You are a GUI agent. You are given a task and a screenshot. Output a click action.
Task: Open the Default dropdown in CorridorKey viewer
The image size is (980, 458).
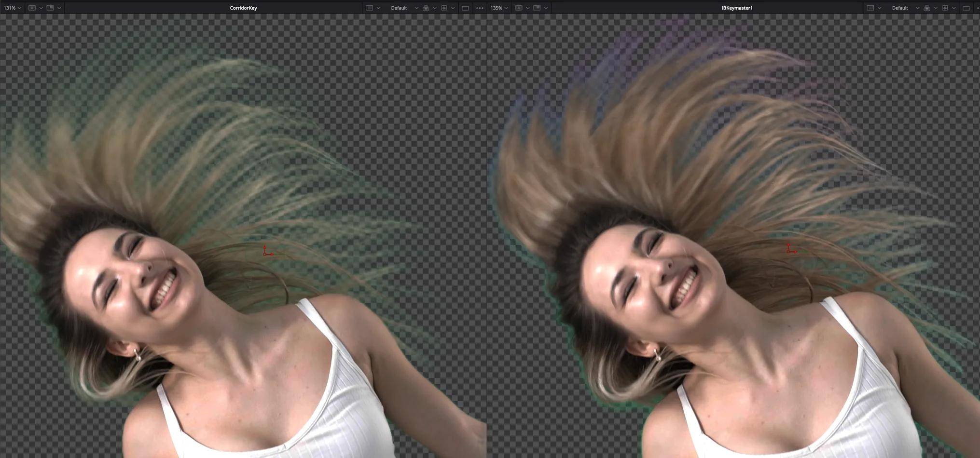(x=404, y=8)
